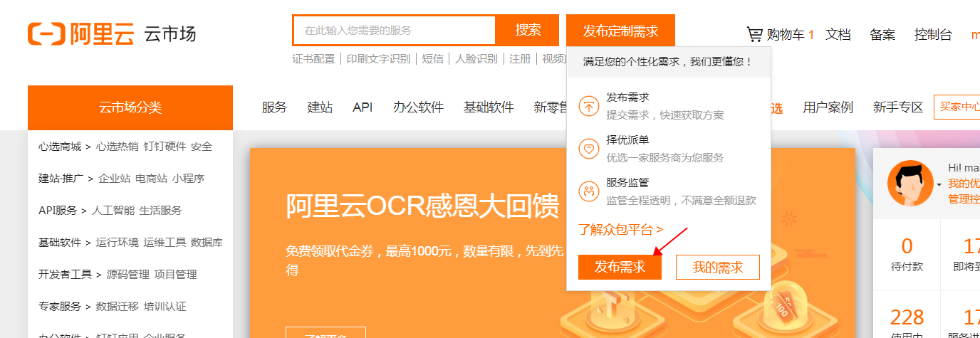Click the Aliyun logo
The width and height of the screenshot is (980, 338).
80,33
